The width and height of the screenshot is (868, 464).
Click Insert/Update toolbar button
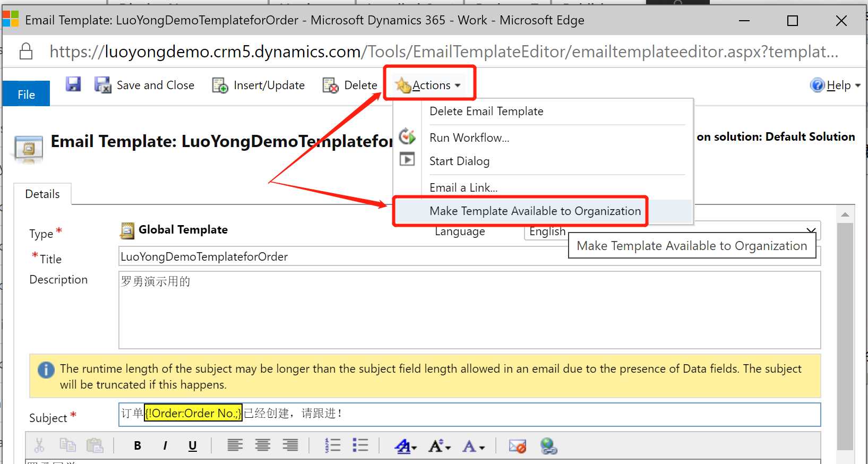click(x=259, y=85)
